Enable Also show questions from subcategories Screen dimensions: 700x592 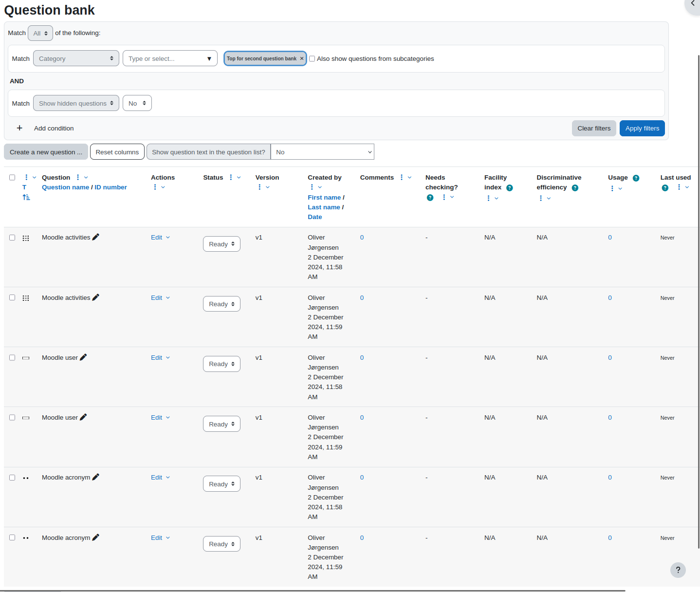(312, 58)
